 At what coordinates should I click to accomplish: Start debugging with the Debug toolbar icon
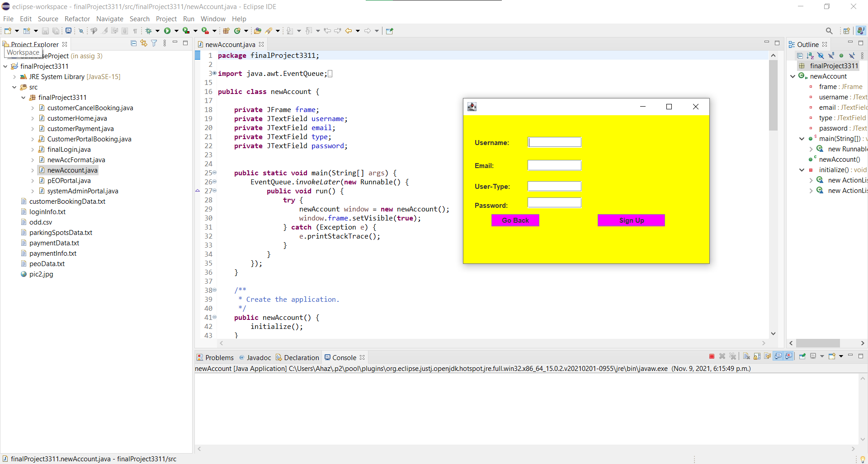(x=149, y=30)
